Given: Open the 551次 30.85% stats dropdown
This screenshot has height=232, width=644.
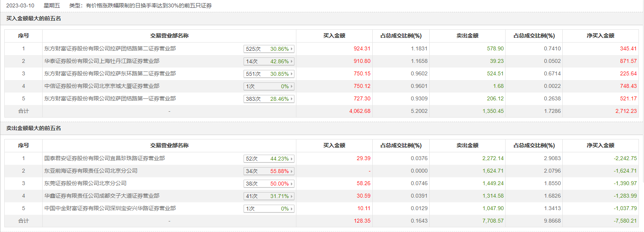Looking at the screenshot, I should tap(269, 74).
